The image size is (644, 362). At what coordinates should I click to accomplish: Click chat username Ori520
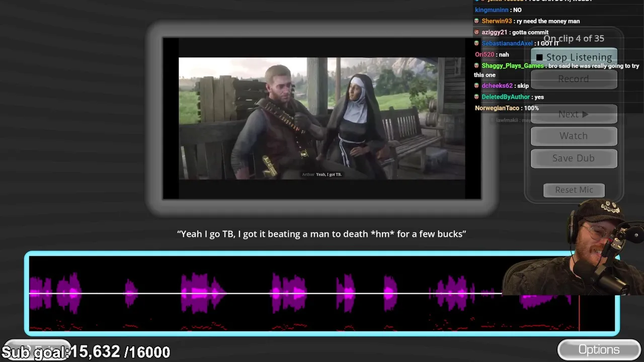coord(485,54)
